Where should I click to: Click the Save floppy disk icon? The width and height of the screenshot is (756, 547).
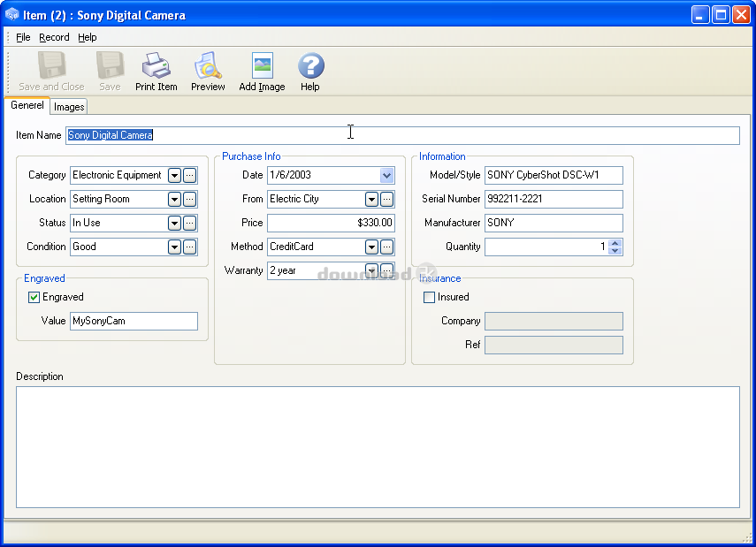pyautogui.click(x=110, y=65)
